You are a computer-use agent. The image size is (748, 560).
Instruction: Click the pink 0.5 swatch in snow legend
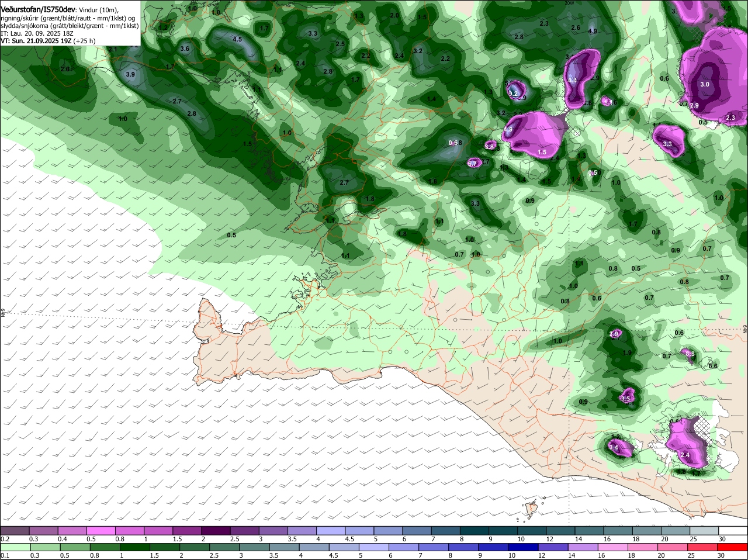101,530
